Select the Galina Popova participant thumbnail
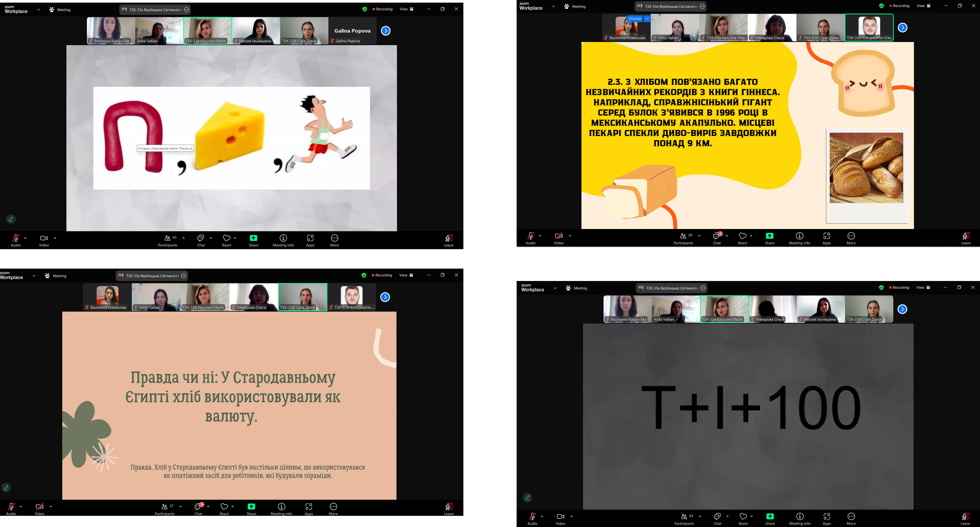This screenshot has height=527, width=980. [352, 31]
